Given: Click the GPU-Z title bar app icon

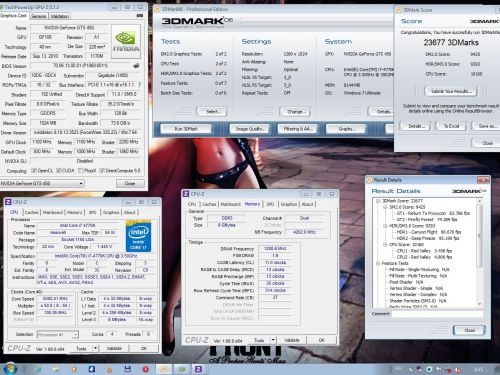Looking at the screenshot, I should pyautogui.click(x=2, y=7).
